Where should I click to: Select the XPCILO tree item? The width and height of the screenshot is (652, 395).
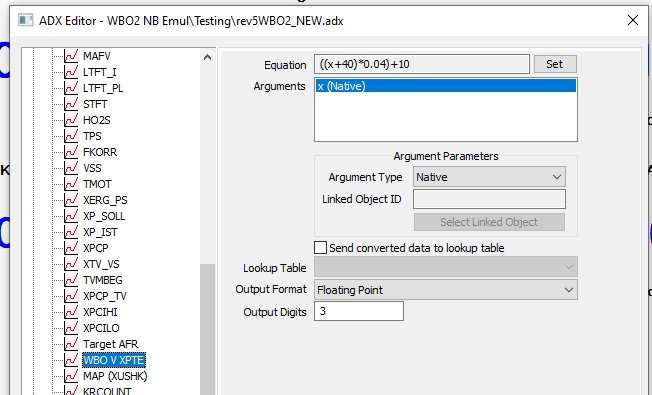[101, 328]
